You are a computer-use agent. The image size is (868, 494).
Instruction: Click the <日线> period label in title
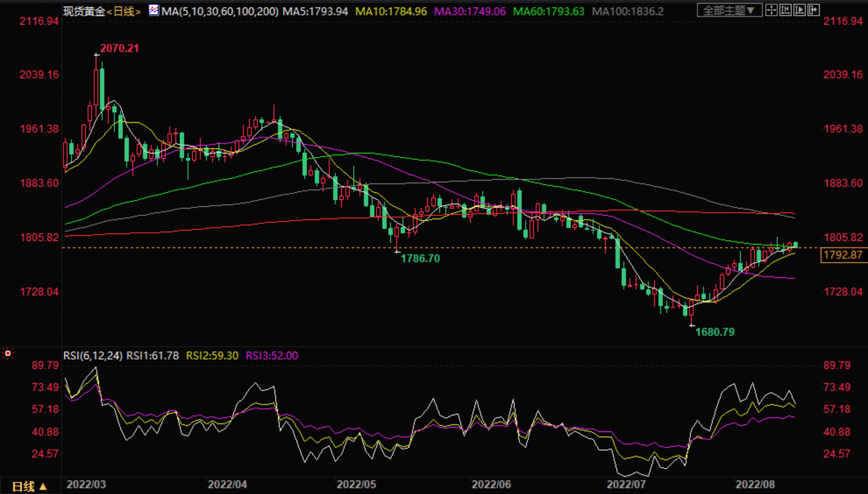[124, 11]
